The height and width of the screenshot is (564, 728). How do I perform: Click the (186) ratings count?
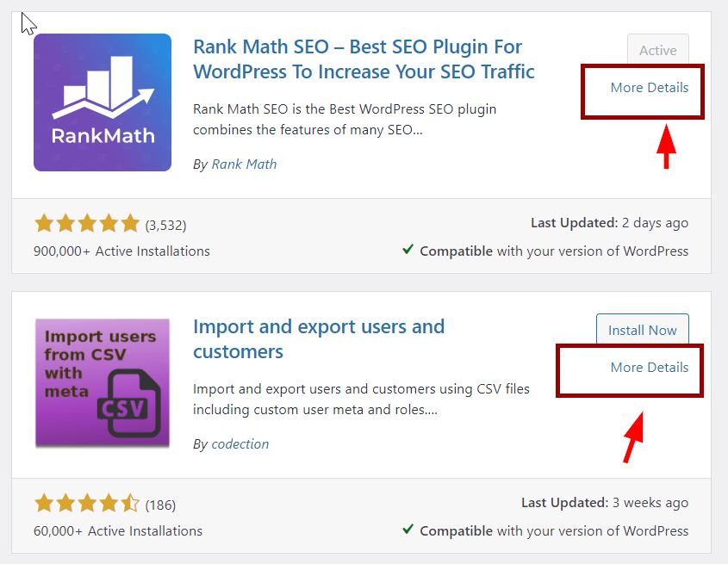click(x=160, y=505)
